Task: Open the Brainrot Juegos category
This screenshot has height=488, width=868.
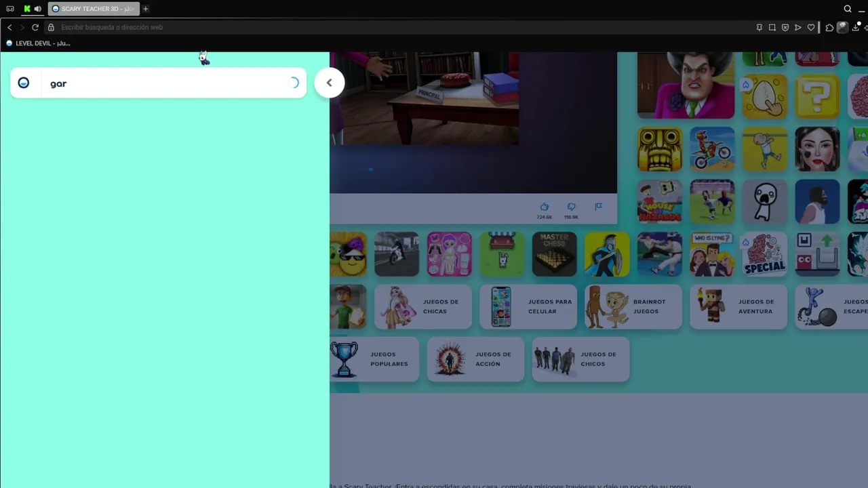Action: pos(633,306)
